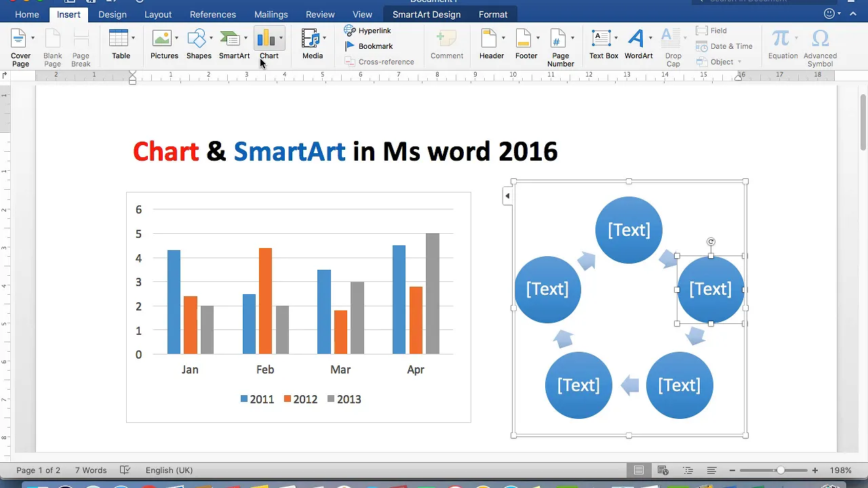Open the References tab
868x488 pixels.
213,14
